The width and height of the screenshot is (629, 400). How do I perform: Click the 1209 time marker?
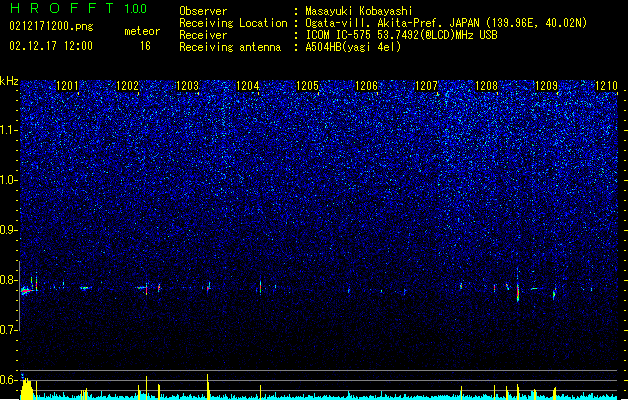(546, 86)
